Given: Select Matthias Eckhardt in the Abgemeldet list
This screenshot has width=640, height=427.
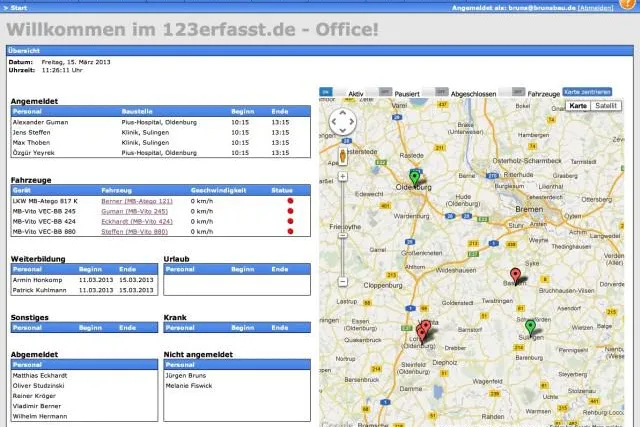Looking at the screenshot, I should 40,376.
